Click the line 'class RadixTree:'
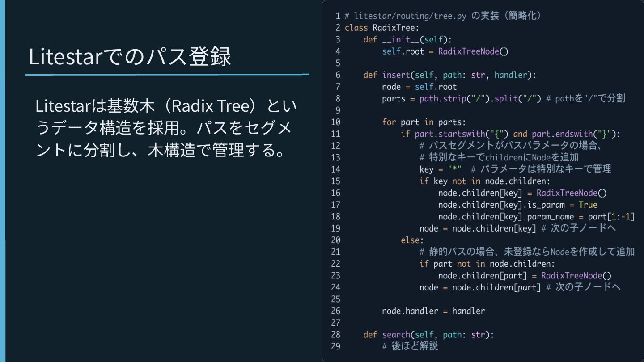This screenshot has height=362, width=644. [x=382, y=28]
